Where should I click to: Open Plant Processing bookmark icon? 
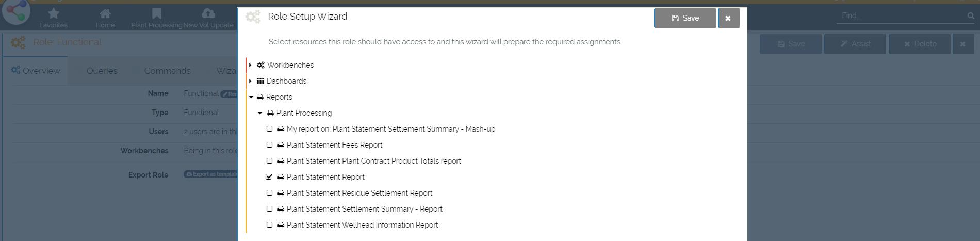[157, 13]
